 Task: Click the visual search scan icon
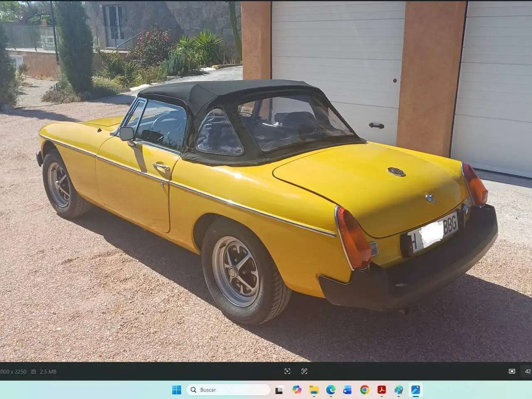(287, 371)
